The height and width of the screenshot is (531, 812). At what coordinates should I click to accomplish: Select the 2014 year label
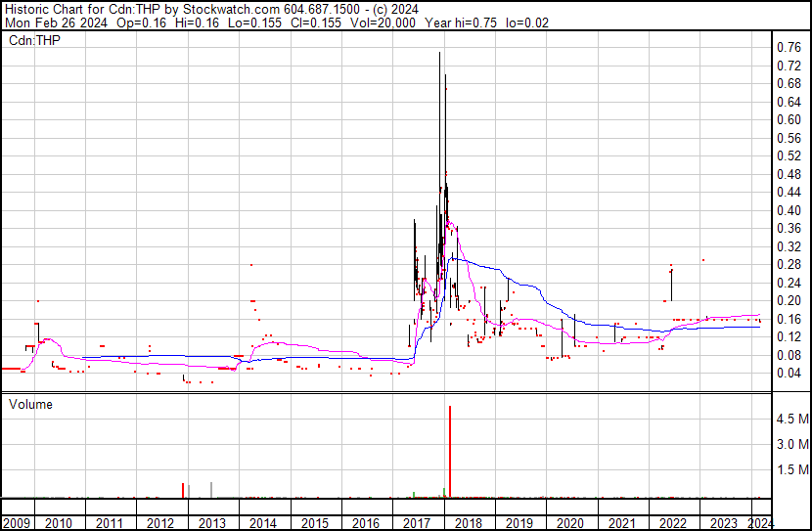pyautogui.click(x=263, y=523)
